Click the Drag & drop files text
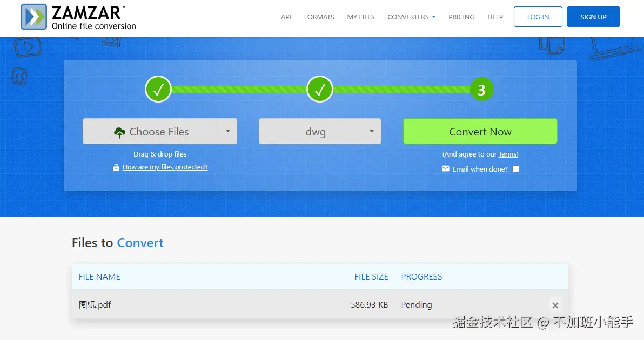 tap(160, 154)
